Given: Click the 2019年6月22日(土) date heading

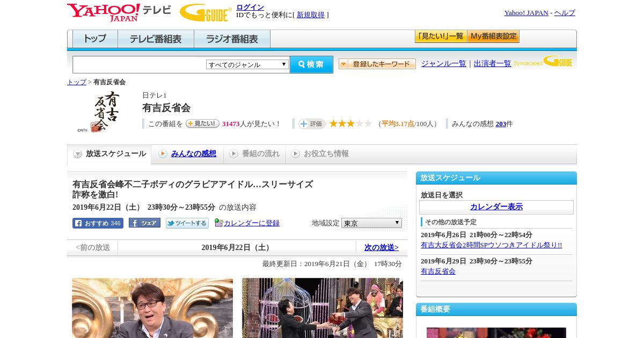Looking at the screenshot, I should [237, 247].
